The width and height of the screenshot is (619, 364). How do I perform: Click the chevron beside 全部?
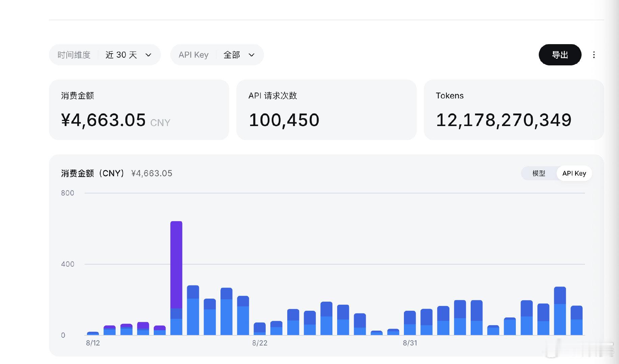tap(252, 55)
